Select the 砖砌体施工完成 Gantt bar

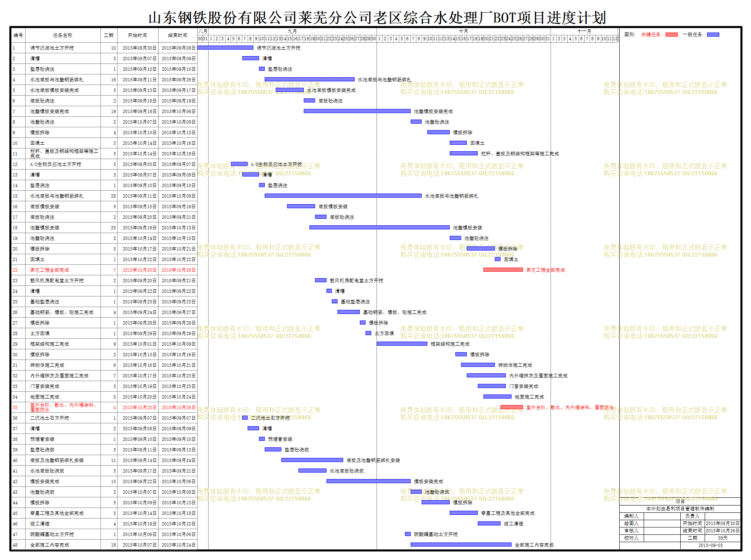point(478,365)
